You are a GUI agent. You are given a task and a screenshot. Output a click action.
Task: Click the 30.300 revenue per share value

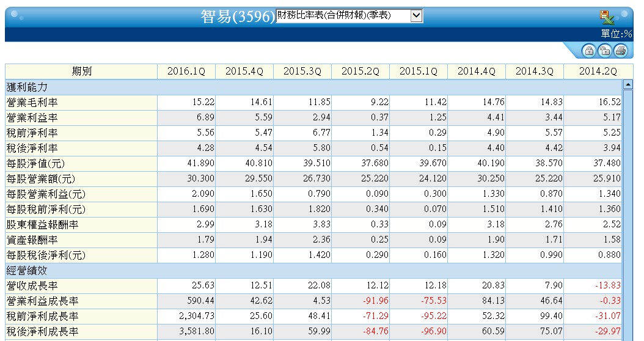pyautogui.click(x=201, y=178)
